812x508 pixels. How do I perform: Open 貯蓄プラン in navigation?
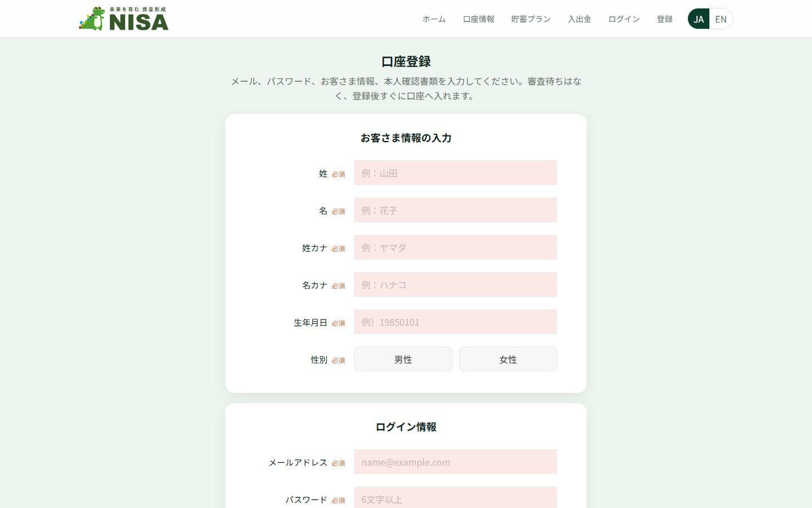coord(531,19)
